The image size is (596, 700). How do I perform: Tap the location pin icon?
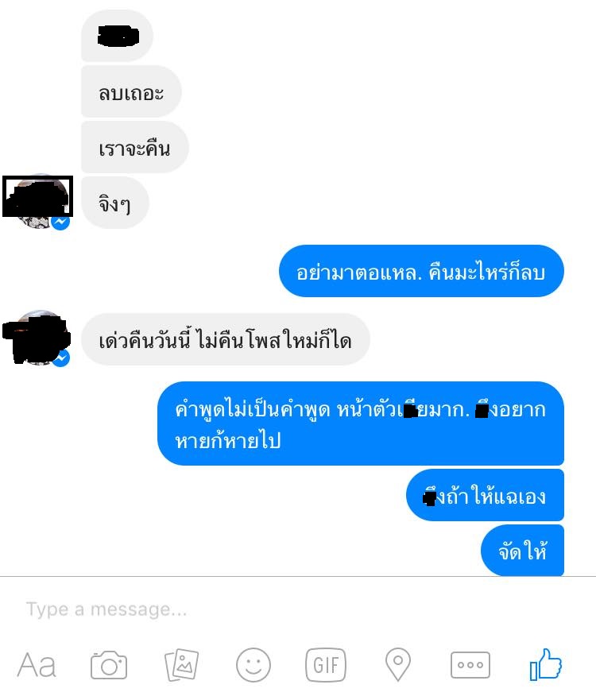pyautogui.click(x=398, y=665)
